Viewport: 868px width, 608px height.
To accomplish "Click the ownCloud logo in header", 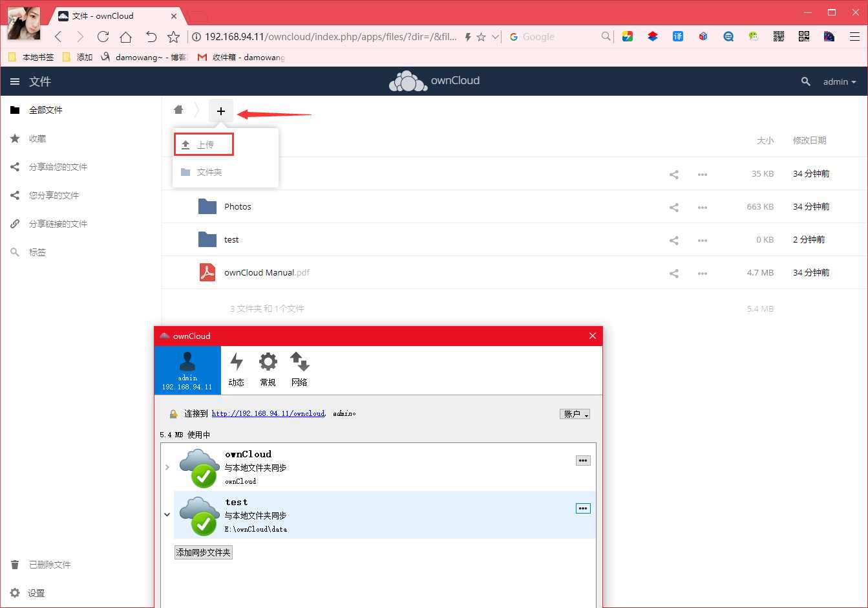I will [x=434, y=81].
